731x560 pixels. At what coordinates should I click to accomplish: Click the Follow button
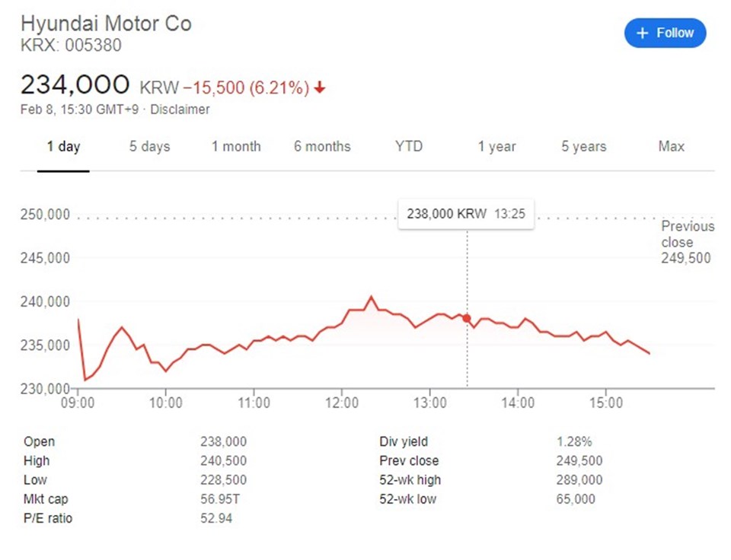pyautogui.click(x=665, y=33)
